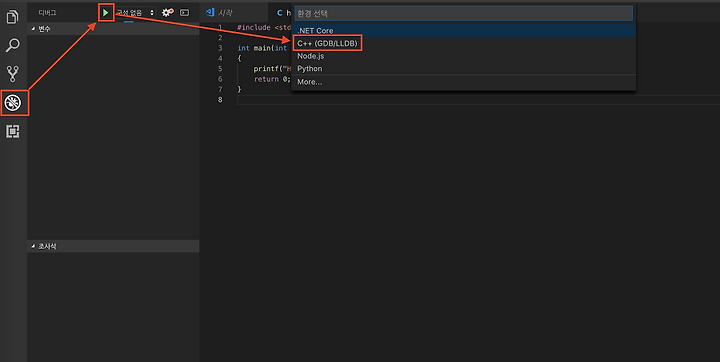The image size is (720, 362).
Task: Focus the 환경 선택 input field
Action: (x=464, y=13)
